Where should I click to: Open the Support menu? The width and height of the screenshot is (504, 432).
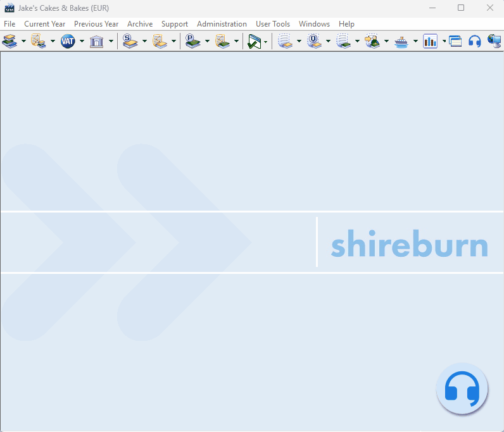[175, 24]
